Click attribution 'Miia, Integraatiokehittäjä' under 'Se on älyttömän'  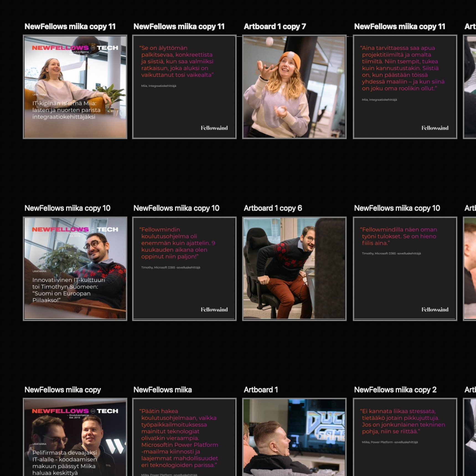[x=159, y=86]
